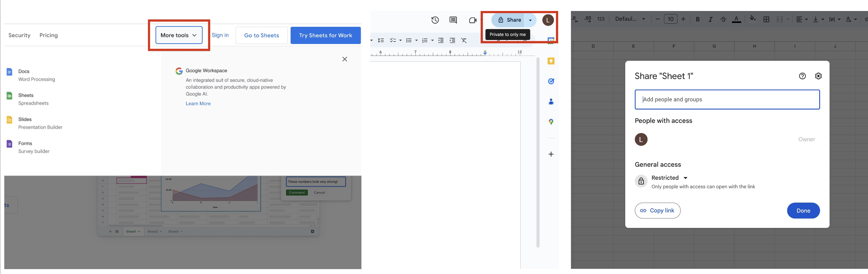Image resolution: width=868 pixels, height=274 pixels.
Task: Click decrease indent icon in Docs toolbar
Action: pos(441,41)
